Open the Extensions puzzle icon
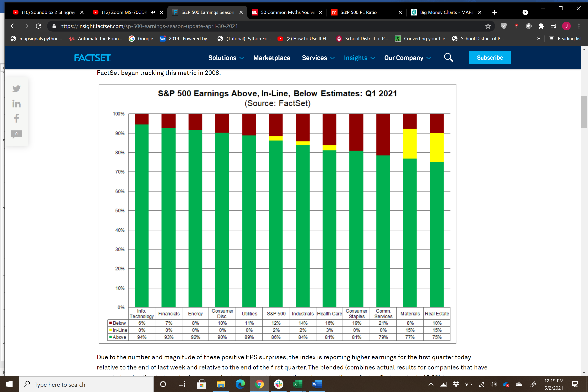The width and height of the screenshot is (588, 392). 541,26
